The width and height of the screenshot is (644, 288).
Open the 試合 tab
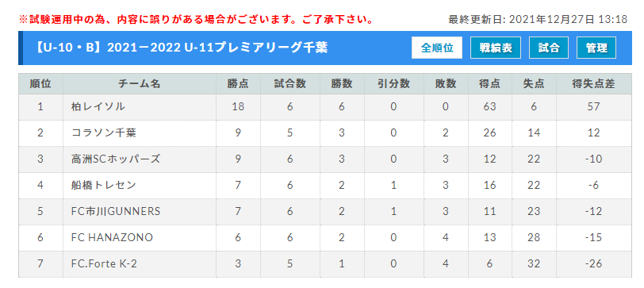[549, 48]
